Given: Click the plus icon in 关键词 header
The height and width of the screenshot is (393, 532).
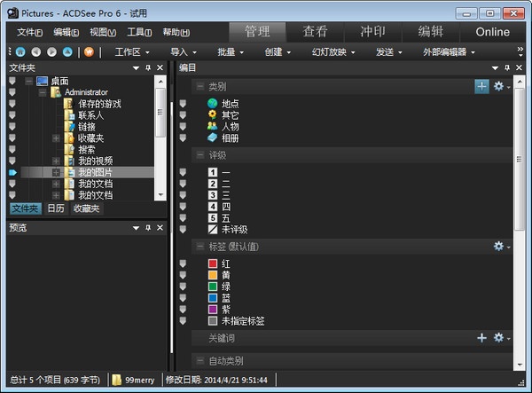Looking at the screenshot, I should click(481, 338).
